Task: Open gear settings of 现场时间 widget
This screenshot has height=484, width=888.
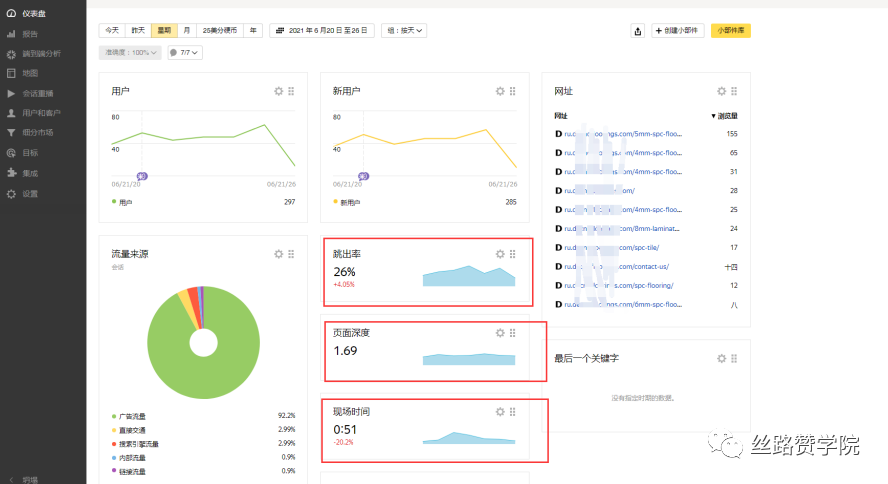Action: [500, 412]
